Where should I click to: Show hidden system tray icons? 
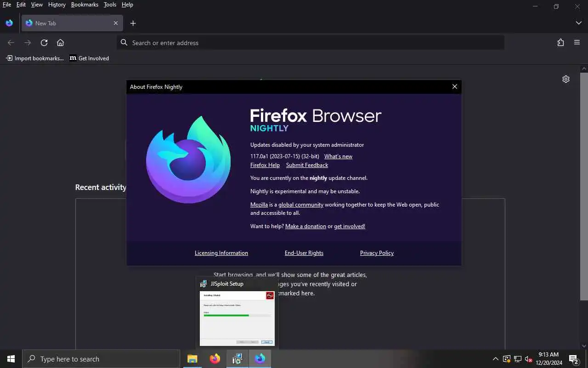(x=495, y=359)
